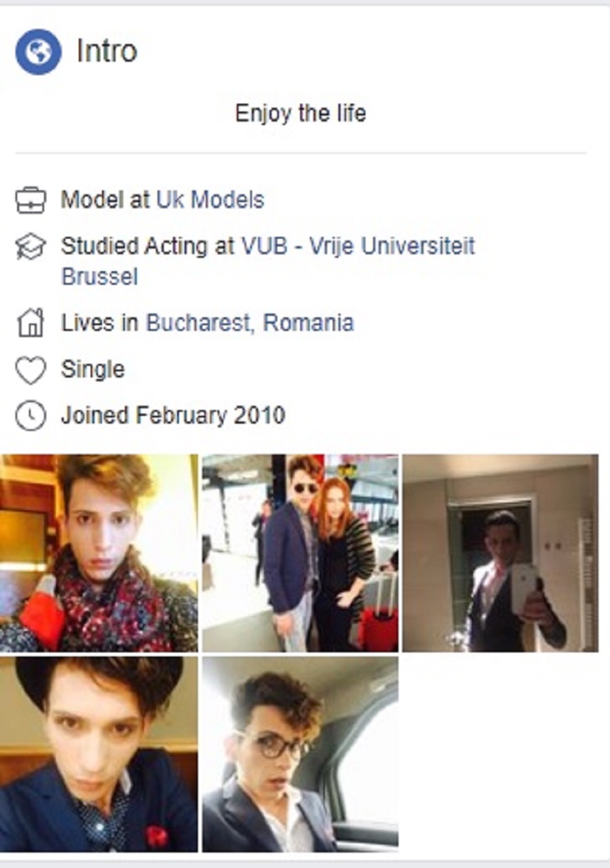The image size is (610, 868).
Task: Click the Intro section heading
Action: [x=107, y=52]
